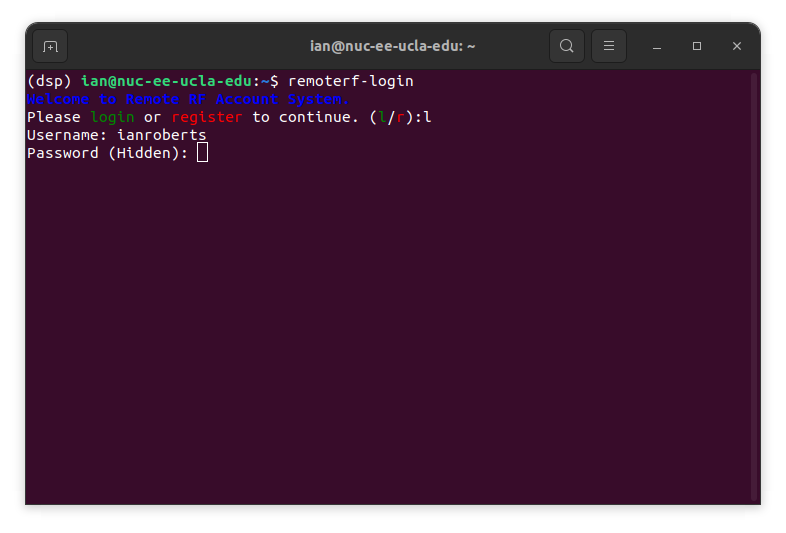786x533 pixels.
Task: Click the green ian@nuc-ee-ucla-edu prompt text
Action: tap(166, 80)
